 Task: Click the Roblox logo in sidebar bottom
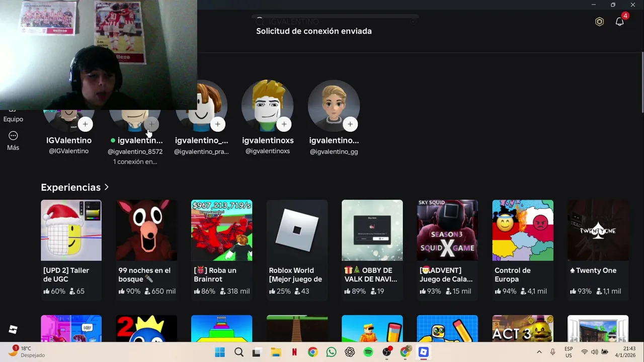pos(13,329)
